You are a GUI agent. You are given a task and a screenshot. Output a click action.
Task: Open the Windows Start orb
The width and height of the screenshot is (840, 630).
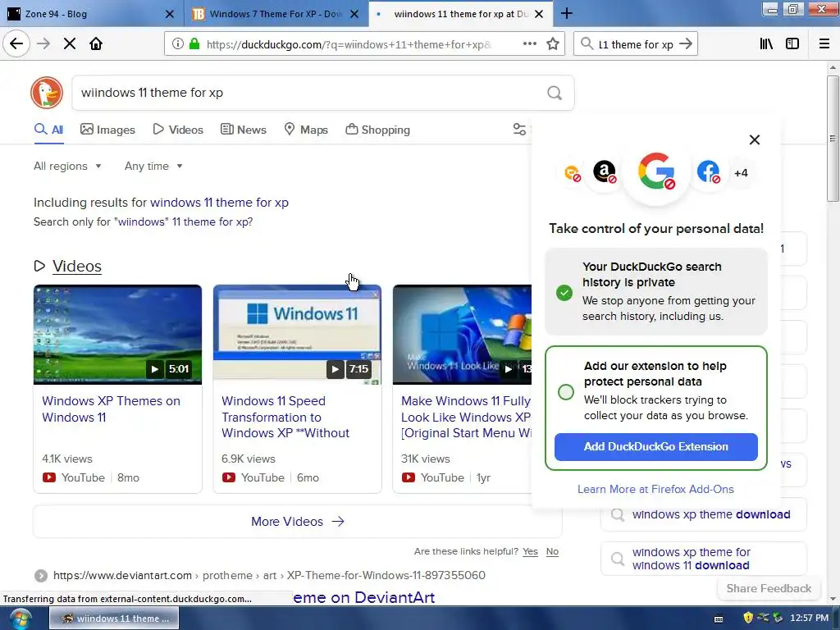point(21,619)
